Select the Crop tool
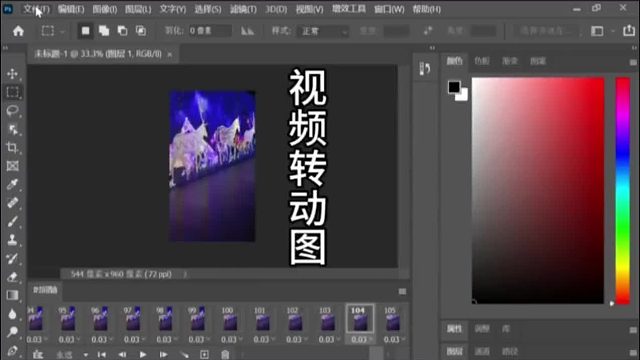The image size is (640, 360). click(12, 147)
